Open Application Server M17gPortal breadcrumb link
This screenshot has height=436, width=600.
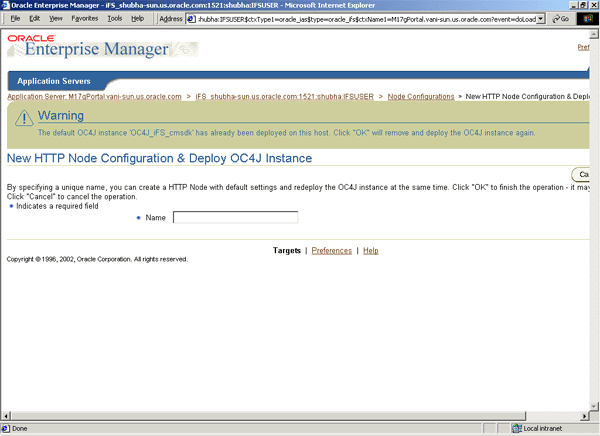94,96
